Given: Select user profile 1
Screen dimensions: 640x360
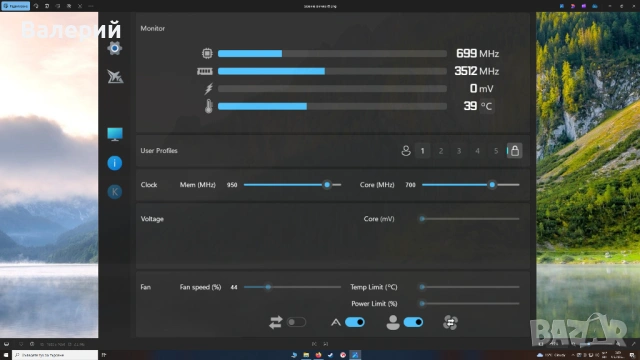Looking at the screenshot, I should point(422,151).
